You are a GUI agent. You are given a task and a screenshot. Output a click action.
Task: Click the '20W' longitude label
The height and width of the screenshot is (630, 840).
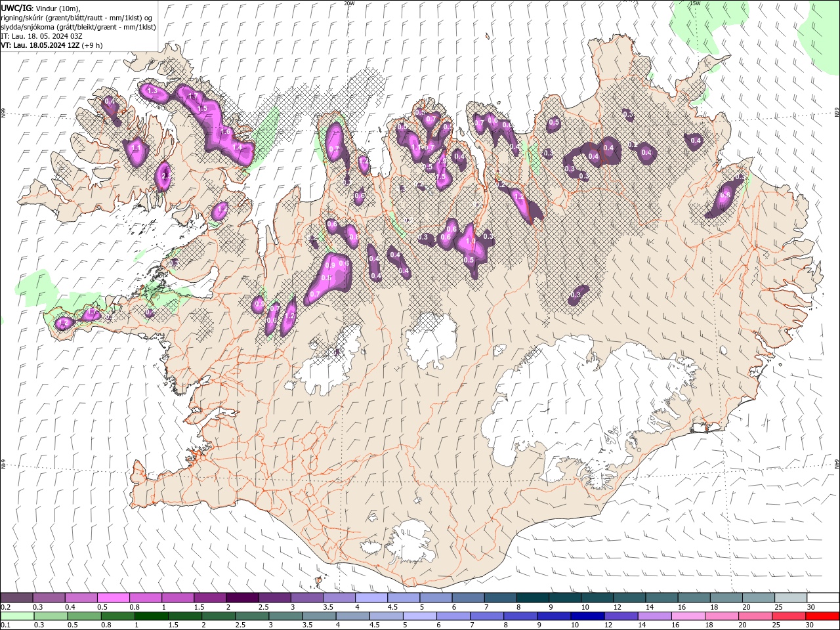[x=349, y=3]
